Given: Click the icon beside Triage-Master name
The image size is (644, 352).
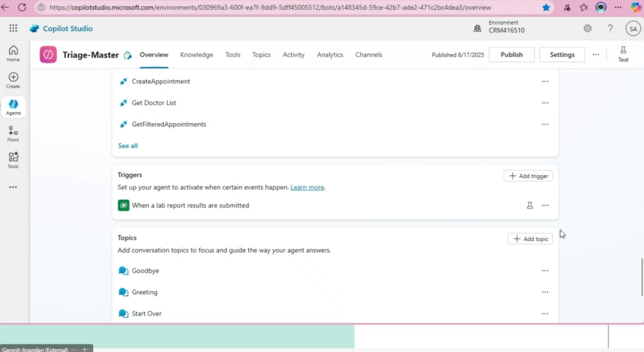Looking at the screenshot, I should (x=128, y=55).
